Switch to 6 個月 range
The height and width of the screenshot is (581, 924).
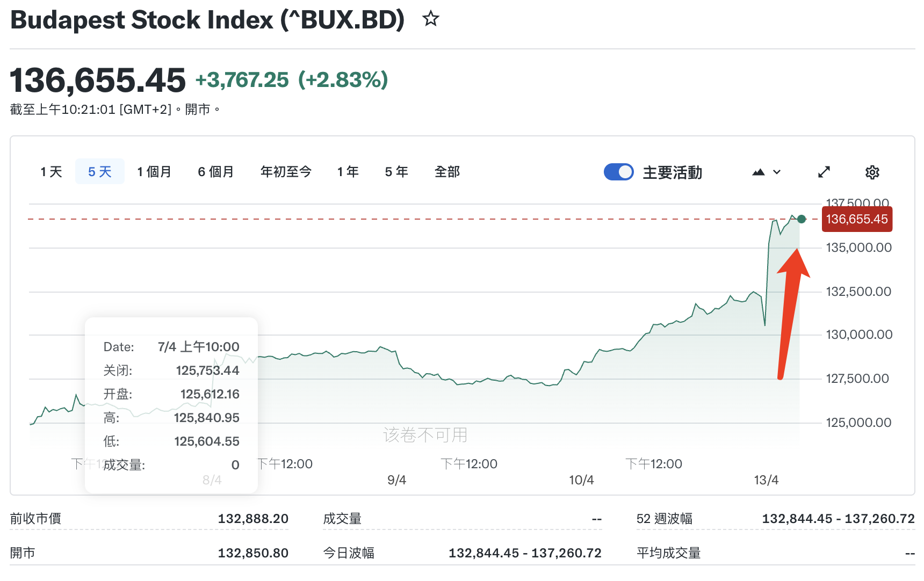[x=216, y=172]
